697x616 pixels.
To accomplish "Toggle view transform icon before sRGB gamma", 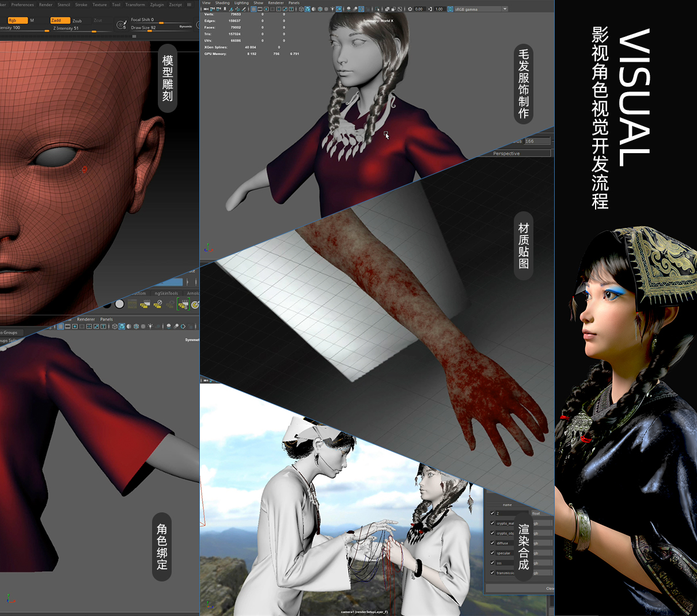I will tap(450, 9).
